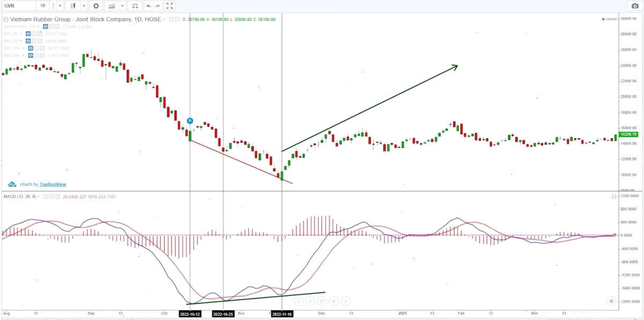Screen dimensions: 644x320
Task: Click the candlestick chart style icon
Action: point(74,6)
